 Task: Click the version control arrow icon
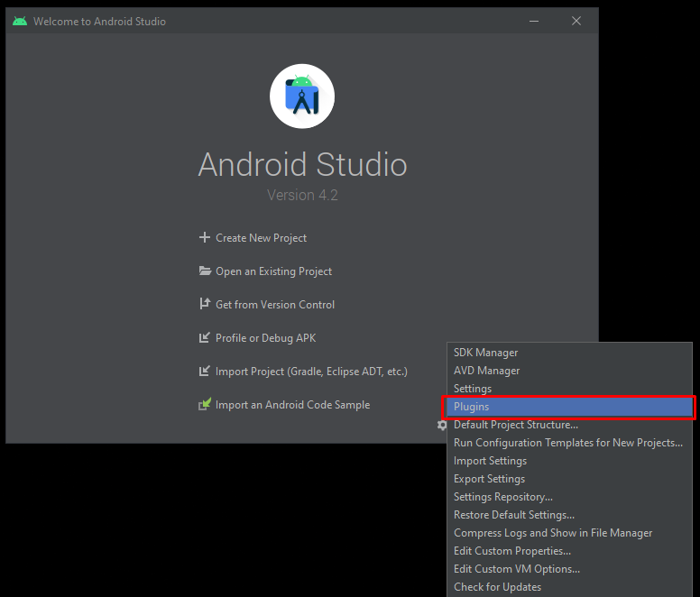click(205, 304)
